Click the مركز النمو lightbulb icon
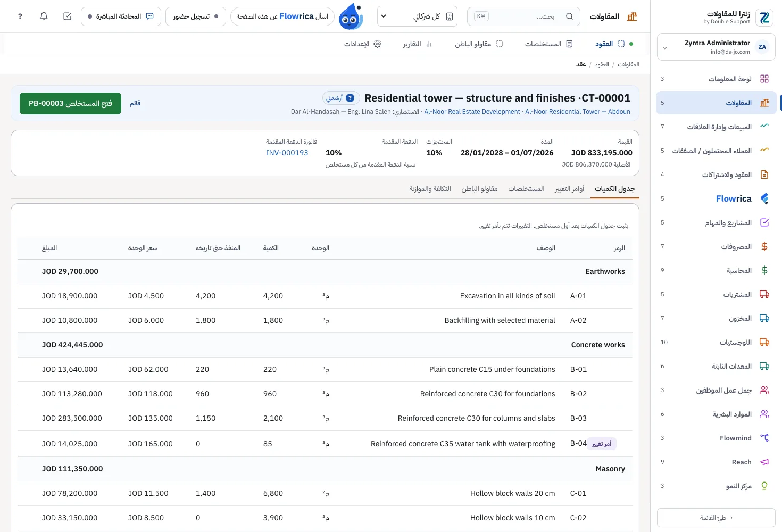Image resolution: width=782 pixels, height=532 pixels. tap(764, 486)
